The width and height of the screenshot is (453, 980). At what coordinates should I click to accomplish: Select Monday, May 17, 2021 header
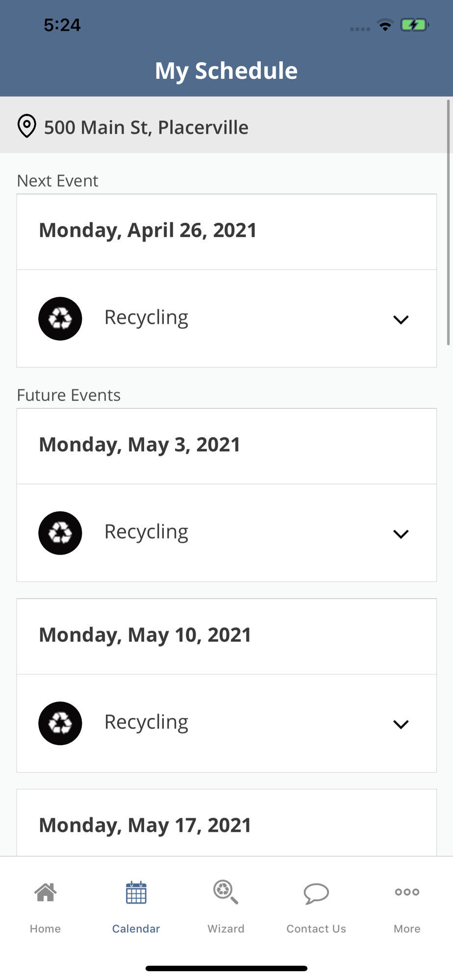pyautogui.click(x=145, y=825)
